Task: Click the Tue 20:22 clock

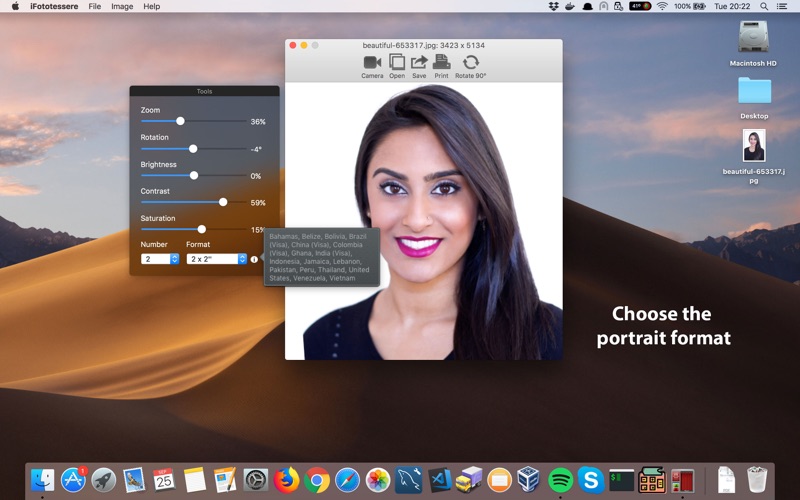Action: (732, 6)
